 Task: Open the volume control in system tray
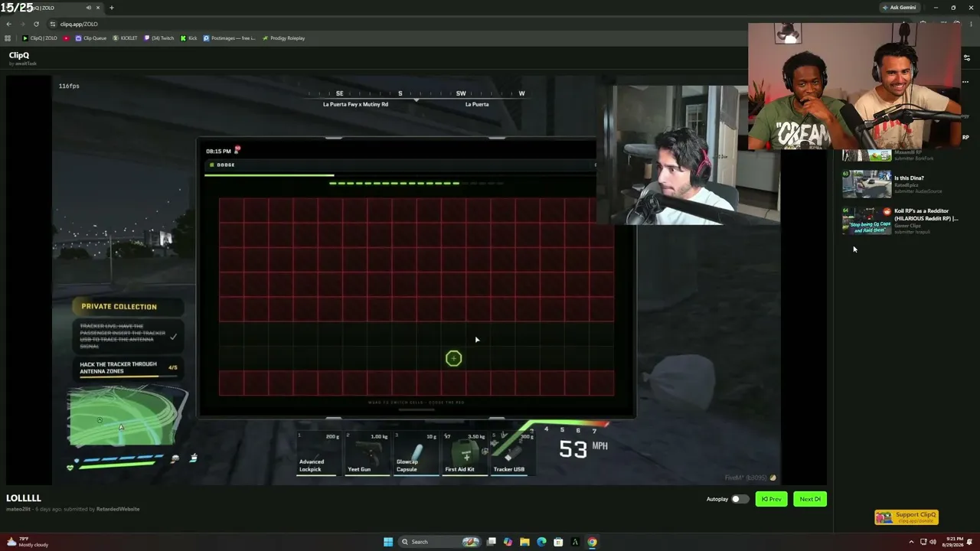pos(933,542)
